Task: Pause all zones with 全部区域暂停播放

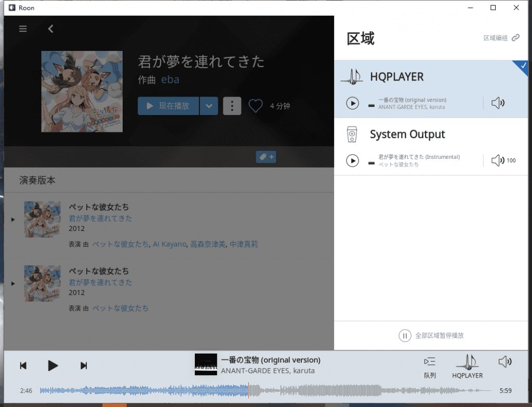Action: [431, 335]
